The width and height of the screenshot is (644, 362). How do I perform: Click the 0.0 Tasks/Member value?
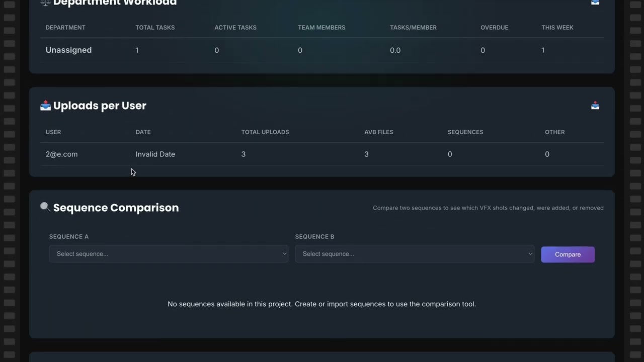pos(395,50)
